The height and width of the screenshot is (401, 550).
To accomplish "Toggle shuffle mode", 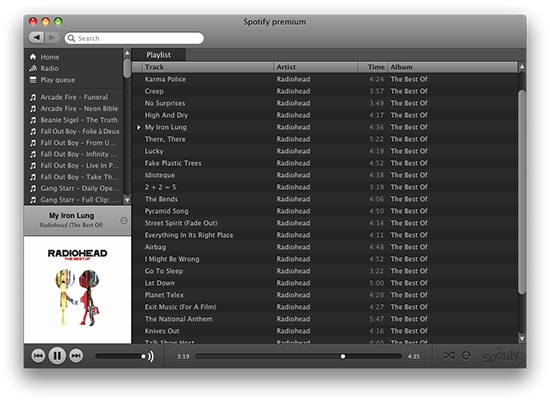I will pyautogui.click(x=449, y=356).
